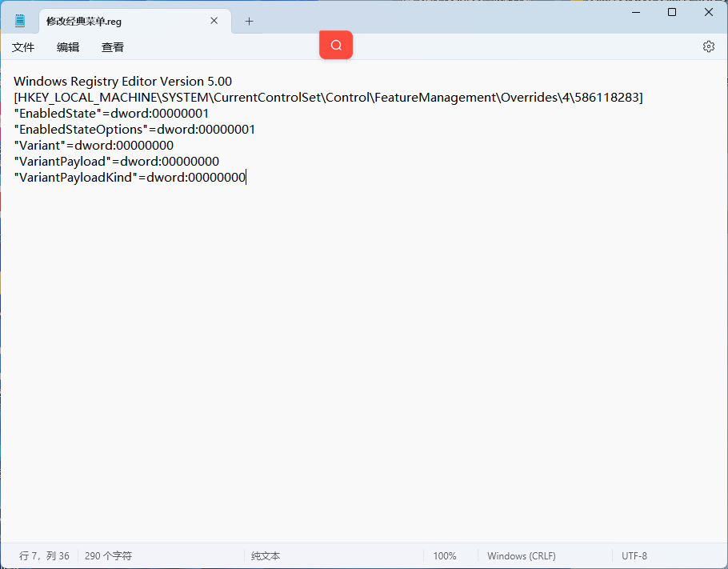Click the 行 7, 列 36 position indicator
Image resolution: width=728 pixels, height=569 pixels.
(44, 556)
